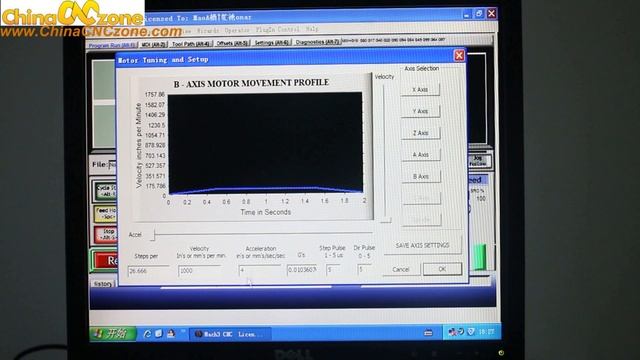Image resolution: width=640 pixels, height=360 pixels.
Task: Switch to the Program Run tab
Action: (112, 45)
